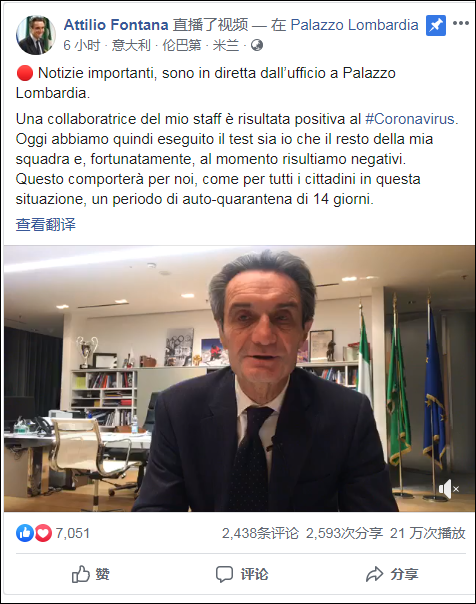Screen dimensions: 476x604
Task: Click the blue pinned post icon
Action: pyautogui.click(x=436, y=25)
